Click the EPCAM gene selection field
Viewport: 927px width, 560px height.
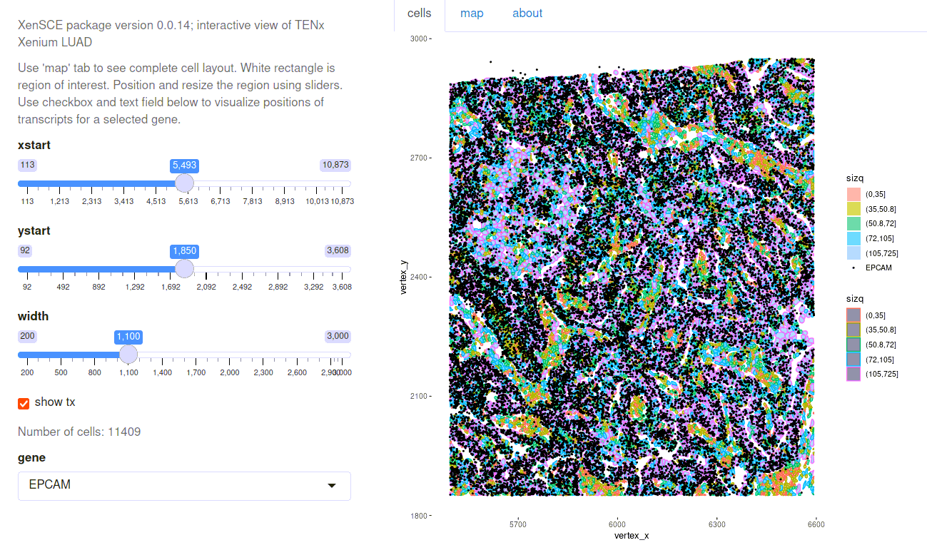[184, 486]
